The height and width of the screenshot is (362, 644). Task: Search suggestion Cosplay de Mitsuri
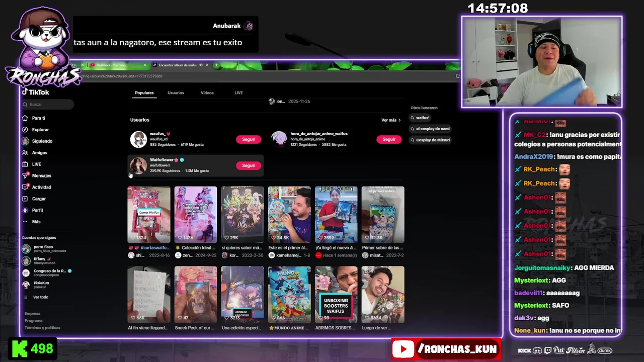click(430, 140)
